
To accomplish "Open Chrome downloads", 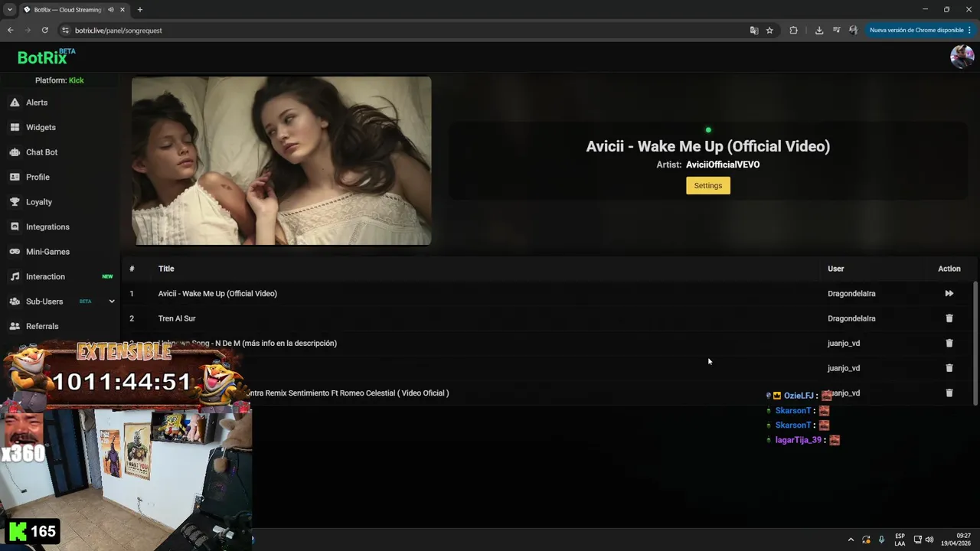I will point(819,31).
